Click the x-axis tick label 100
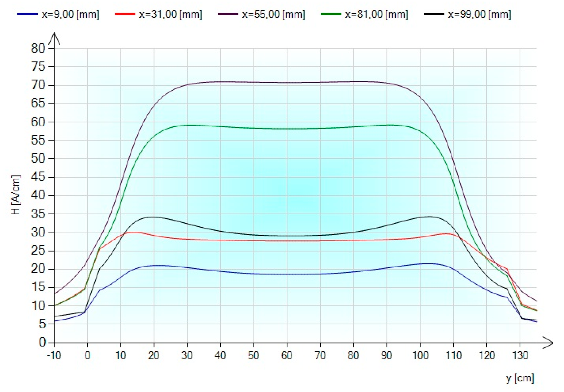 point(420,356)
